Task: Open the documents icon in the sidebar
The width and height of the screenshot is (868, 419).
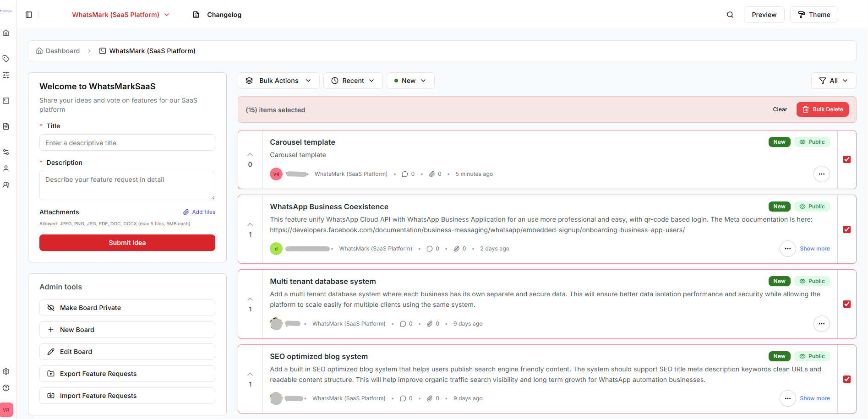Action: point(6,126)
